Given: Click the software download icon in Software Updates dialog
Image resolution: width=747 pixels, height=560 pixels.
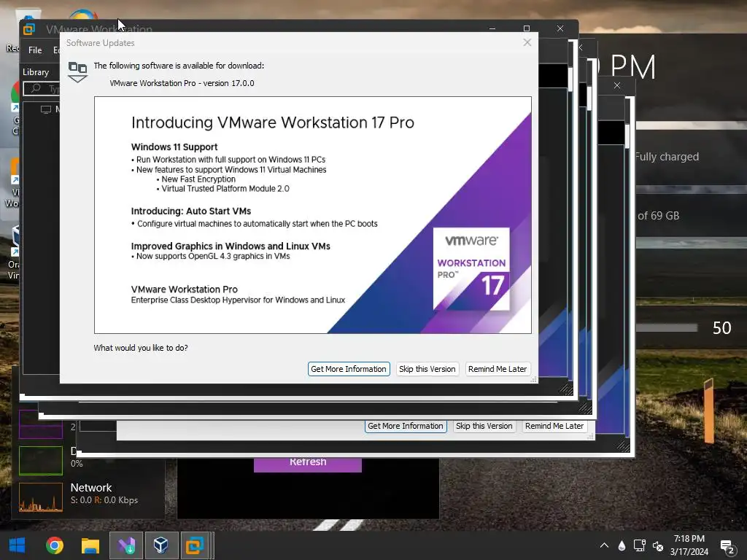Looking at the screenshot, I should pyautogui.click(x=77, y=72).
